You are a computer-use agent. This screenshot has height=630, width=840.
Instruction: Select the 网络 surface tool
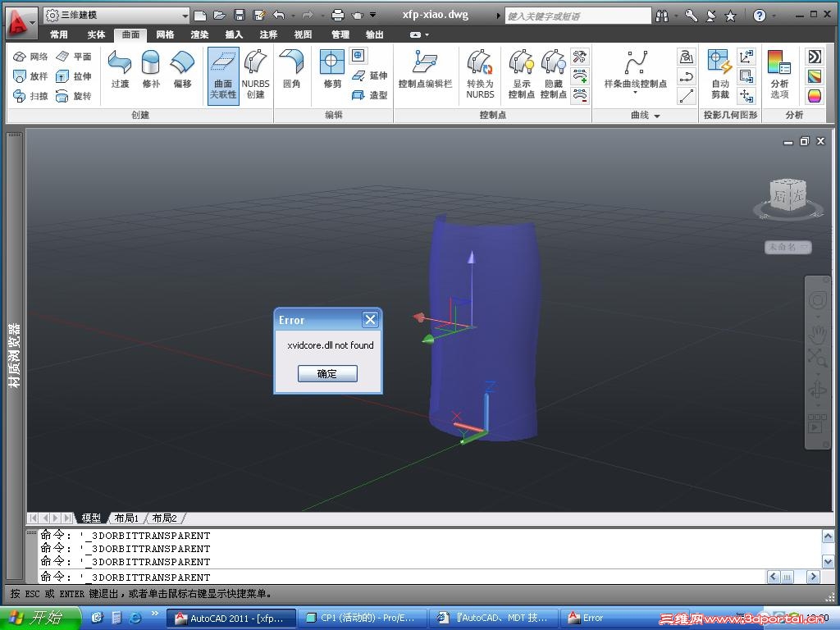pos(30,57)
